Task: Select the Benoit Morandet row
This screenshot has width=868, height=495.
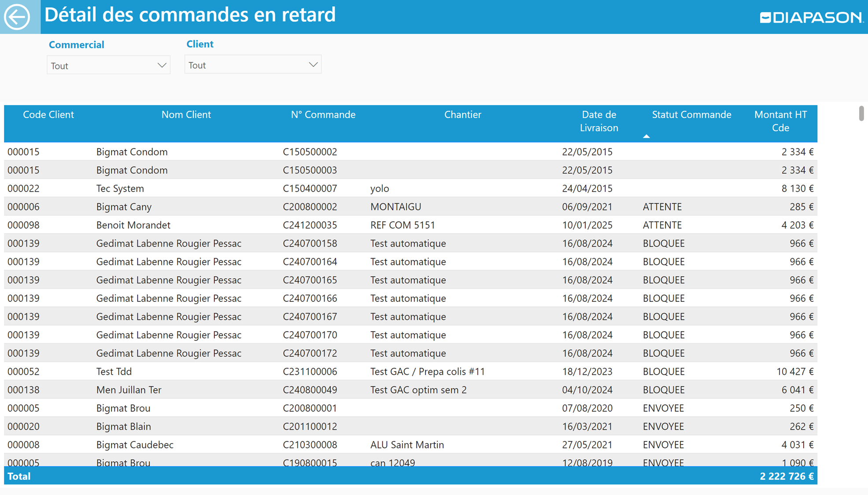Action: tap(133, 225)
